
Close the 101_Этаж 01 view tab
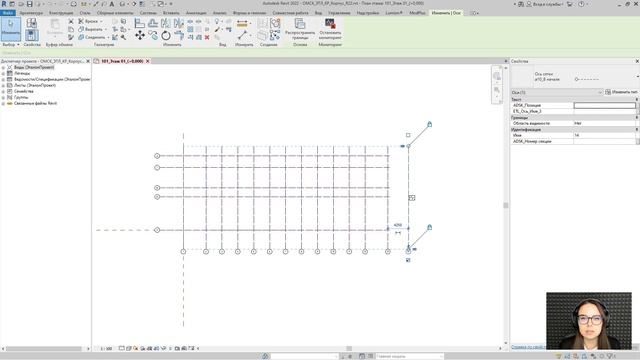[x=148, y=61]
